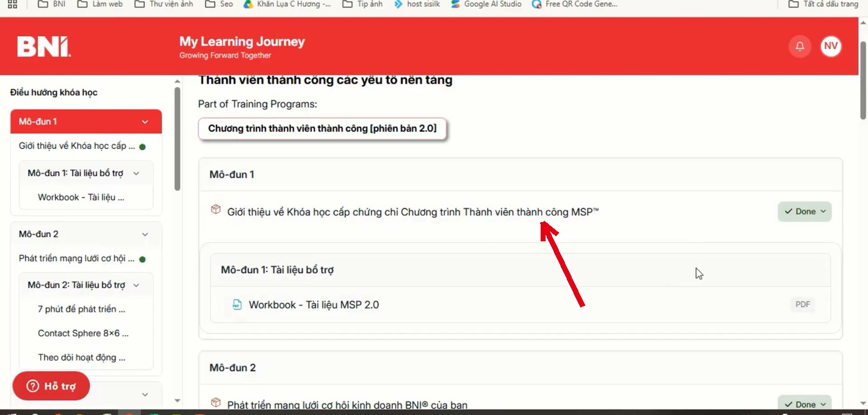Click the cube icon beside Giới thiệu về Khóa học
Image resolution: width=868 pixels, height=415 pixels.
[216, 210]
